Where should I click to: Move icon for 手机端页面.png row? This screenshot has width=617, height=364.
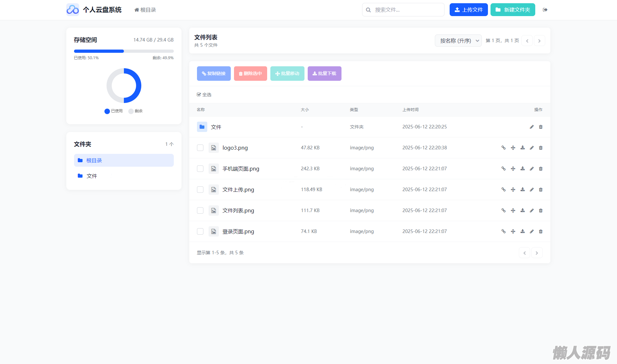click(513, 169)
